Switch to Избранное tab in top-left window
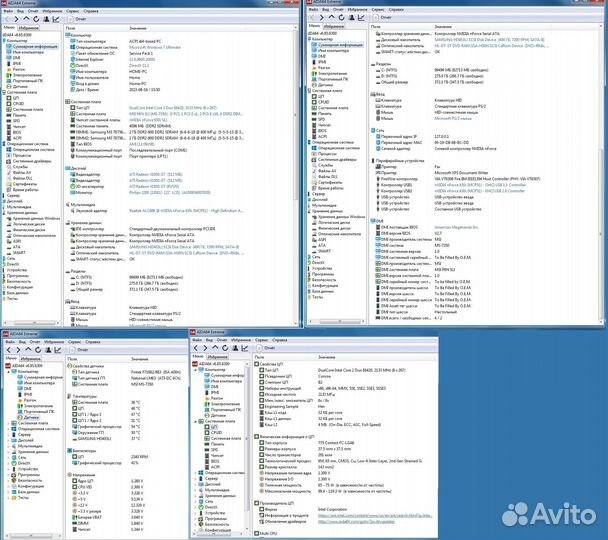The width and height of the screenshot is (608, 540). tap(29, 28)
